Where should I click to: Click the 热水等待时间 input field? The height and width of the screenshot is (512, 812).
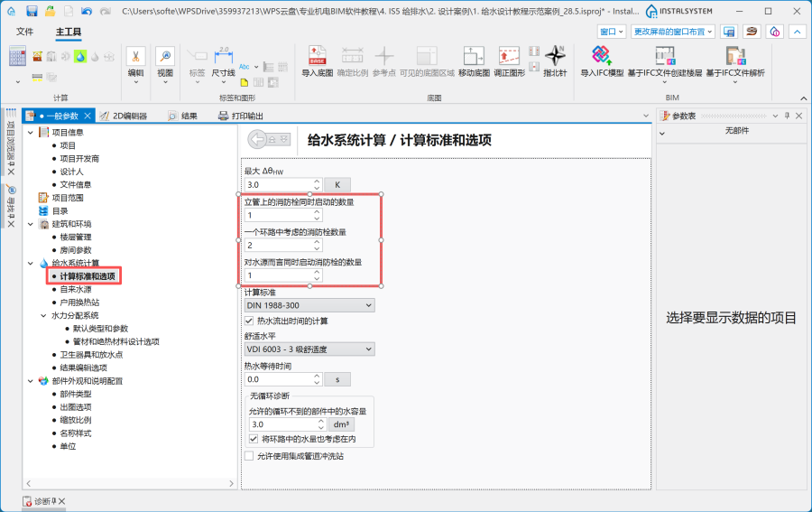pos(280,379)
